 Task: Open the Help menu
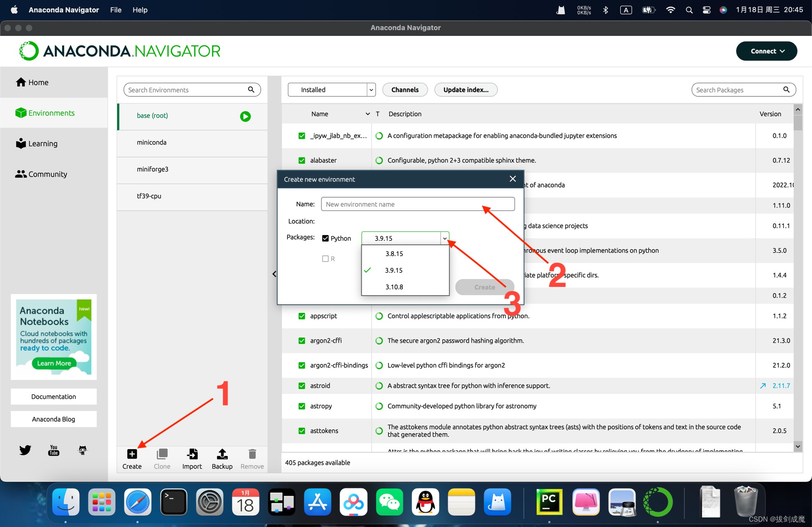(x=141, y=9)
